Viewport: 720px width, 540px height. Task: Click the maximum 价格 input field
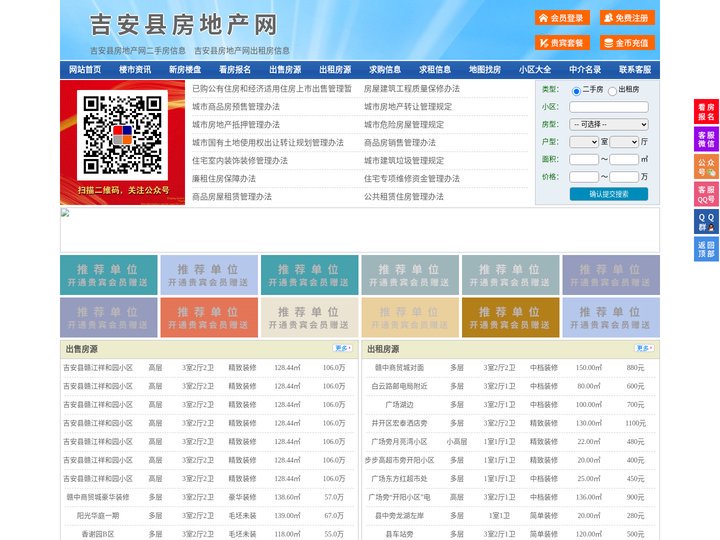624,177
